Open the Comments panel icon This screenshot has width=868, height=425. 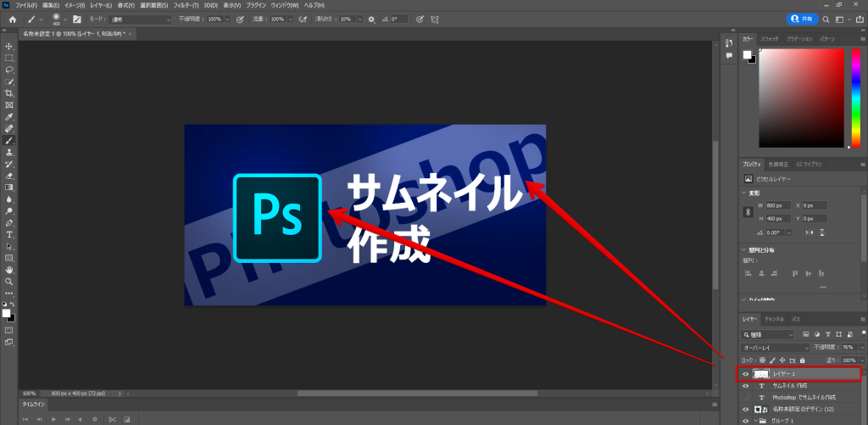pyautogui.click(x=729, y=55)
